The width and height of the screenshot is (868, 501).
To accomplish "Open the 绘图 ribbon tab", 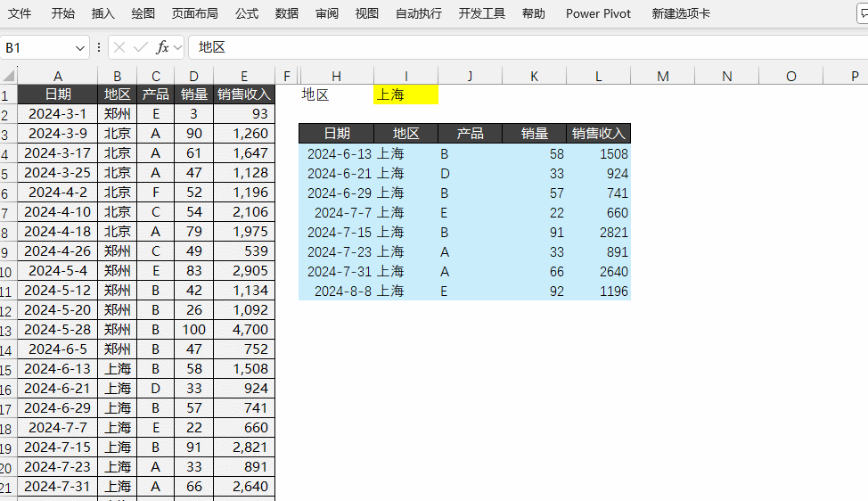I will (143, 14).
